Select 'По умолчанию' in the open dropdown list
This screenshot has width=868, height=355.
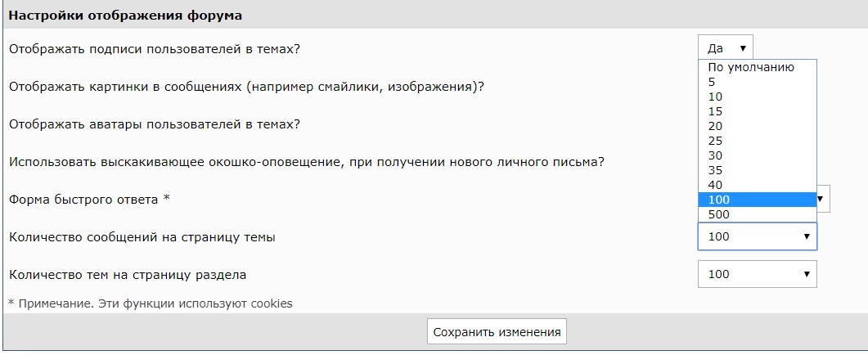point(757,68)
